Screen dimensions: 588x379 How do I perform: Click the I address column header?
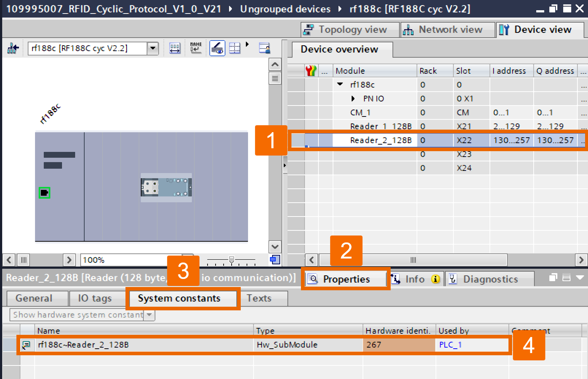click(512, 70)
